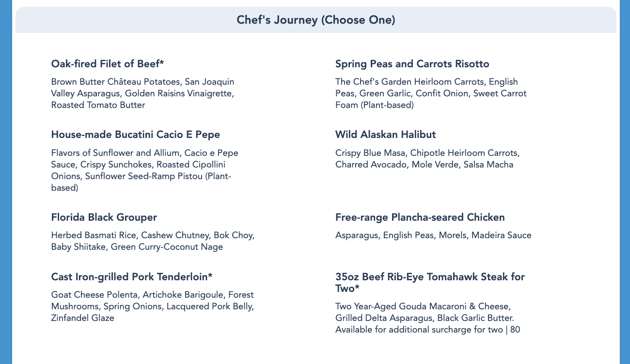The width and height of the screenshot is (630, 364).
Task: Click the Wild Alaskan Halibut heading
Action: coord(385,135)
